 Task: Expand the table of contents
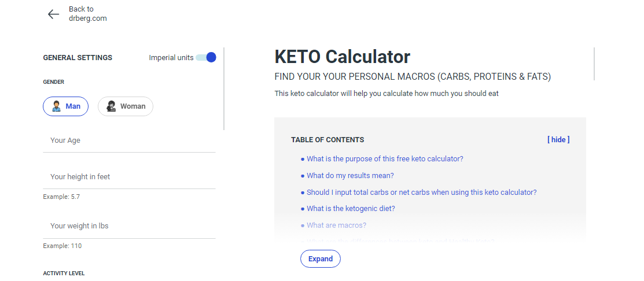[x=320, y=259]
